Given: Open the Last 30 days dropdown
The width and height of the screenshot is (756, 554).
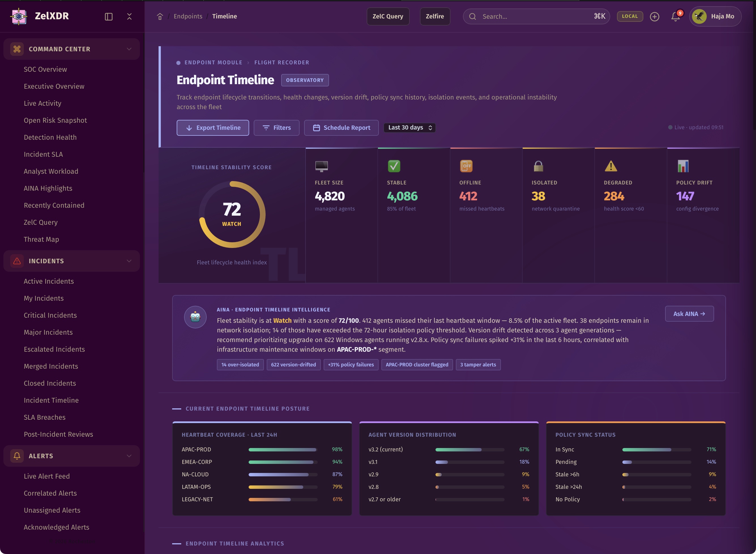Looking at the screenshot, I should point(409,128).
